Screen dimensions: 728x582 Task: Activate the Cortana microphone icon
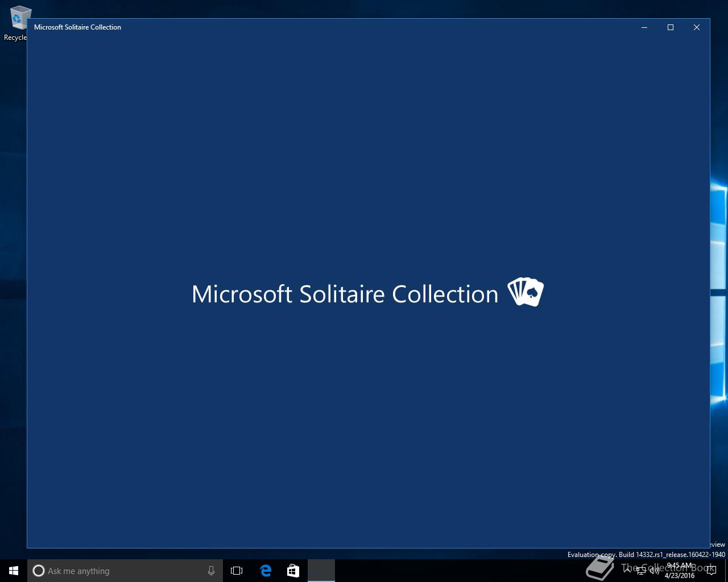[x=211, y=571]
